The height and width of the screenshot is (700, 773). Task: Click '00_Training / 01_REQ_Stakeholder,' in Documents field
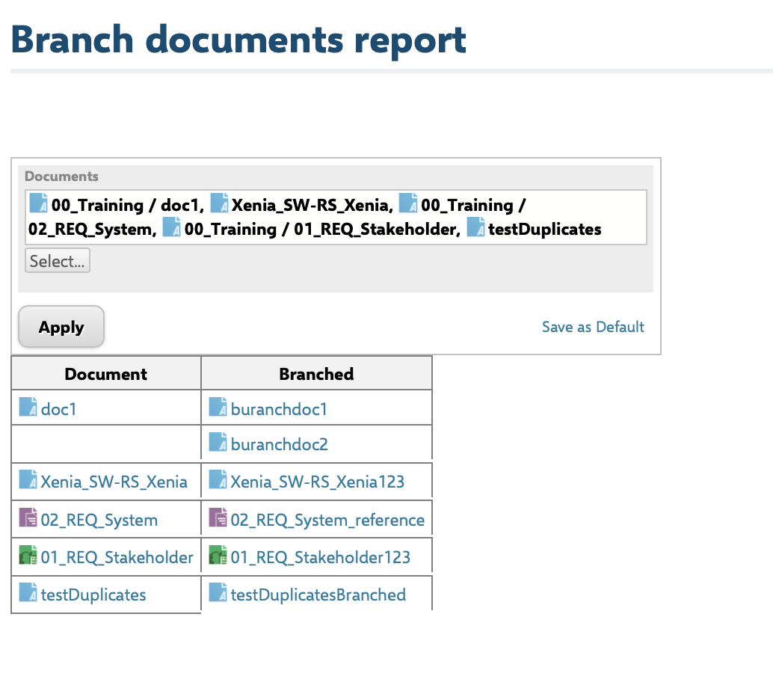tap(322, 229)
